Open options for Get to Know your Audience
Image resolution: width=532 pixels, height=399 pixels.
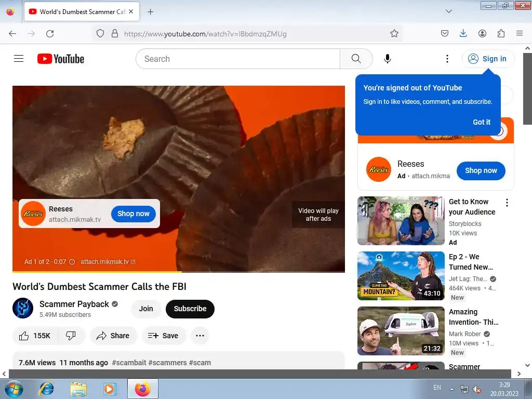click(x=507, y=203)
